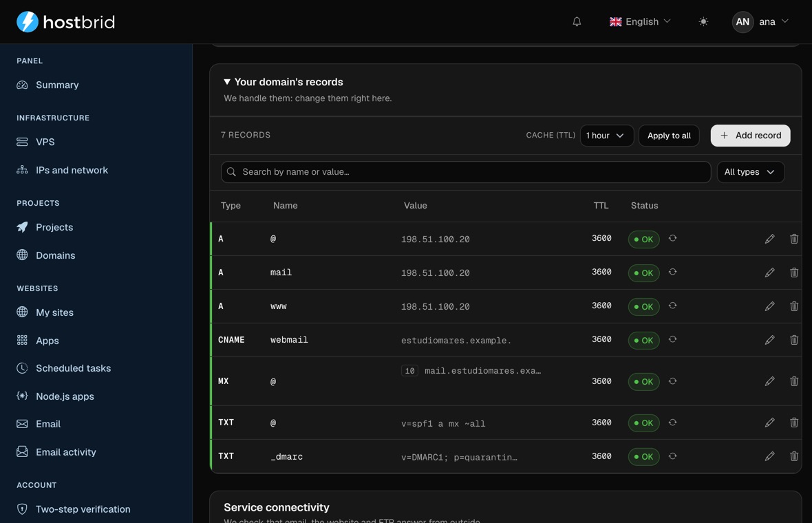Image resolution: width=812 pixels, height=523 pixels.
Task: Delete the A www record
Action: pyautogui.click(x=794, y=306)
